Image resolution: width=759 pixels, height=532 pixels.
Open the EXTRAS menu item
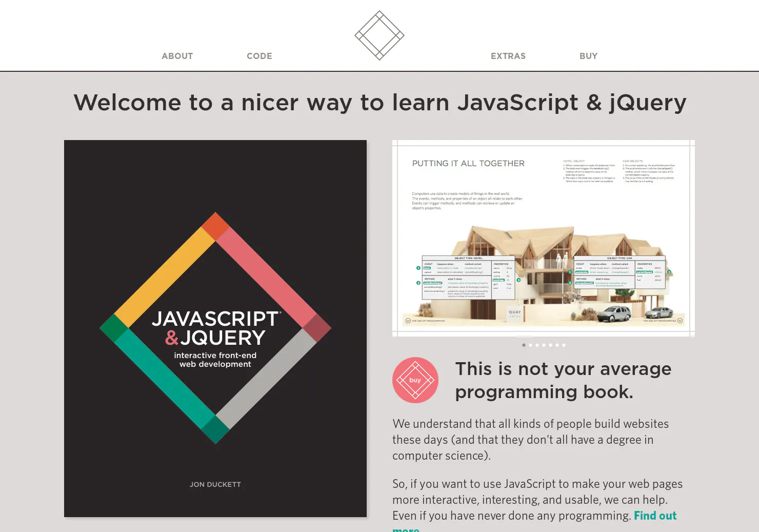click(x=508, y=56)
